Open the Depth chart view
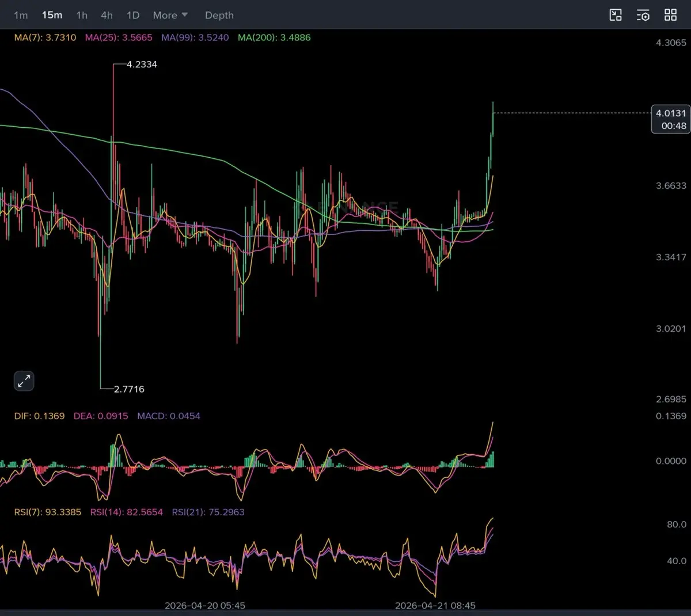 [x=219, y=16]
